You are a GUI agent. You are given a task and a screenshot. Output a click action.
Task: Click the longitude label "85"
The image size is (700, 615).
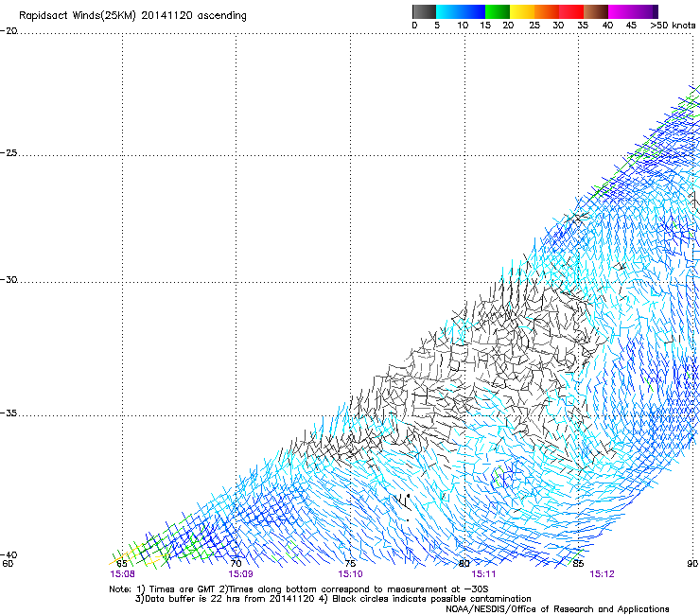click(x=578, y=564)
